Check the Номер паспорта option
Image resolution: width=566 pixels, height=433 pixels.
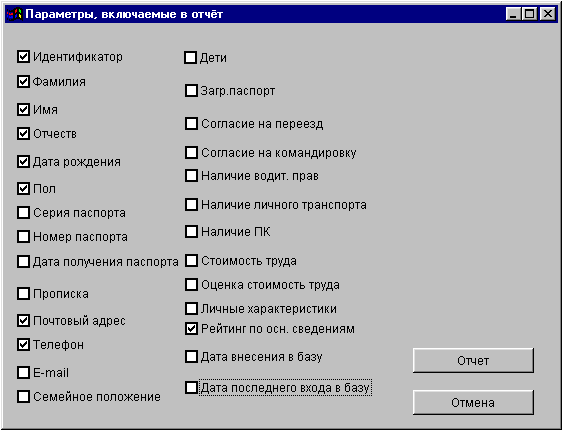pos(23,237)
